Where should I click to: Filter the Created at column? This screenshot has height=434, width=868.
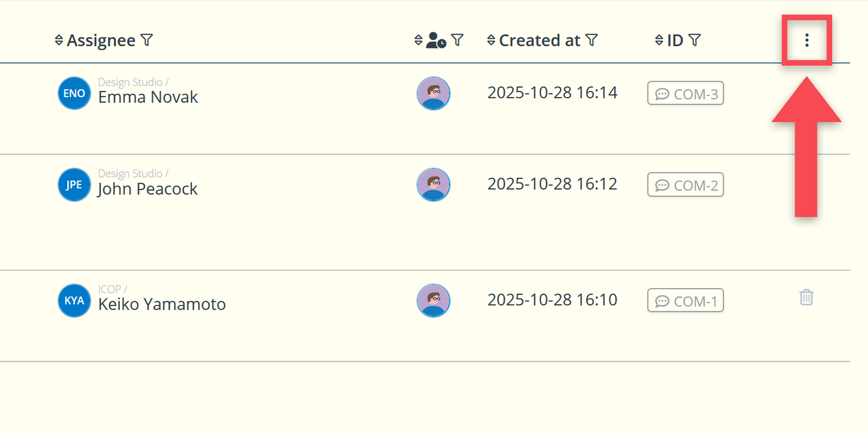tap(592, 40)
